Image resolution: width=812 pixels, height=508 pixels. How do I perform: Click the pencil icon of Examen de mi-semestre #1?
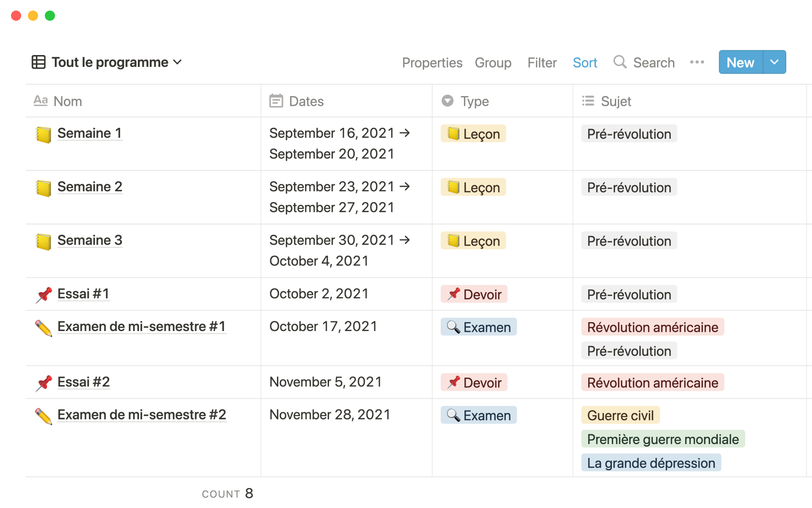[x=44, y=328]
